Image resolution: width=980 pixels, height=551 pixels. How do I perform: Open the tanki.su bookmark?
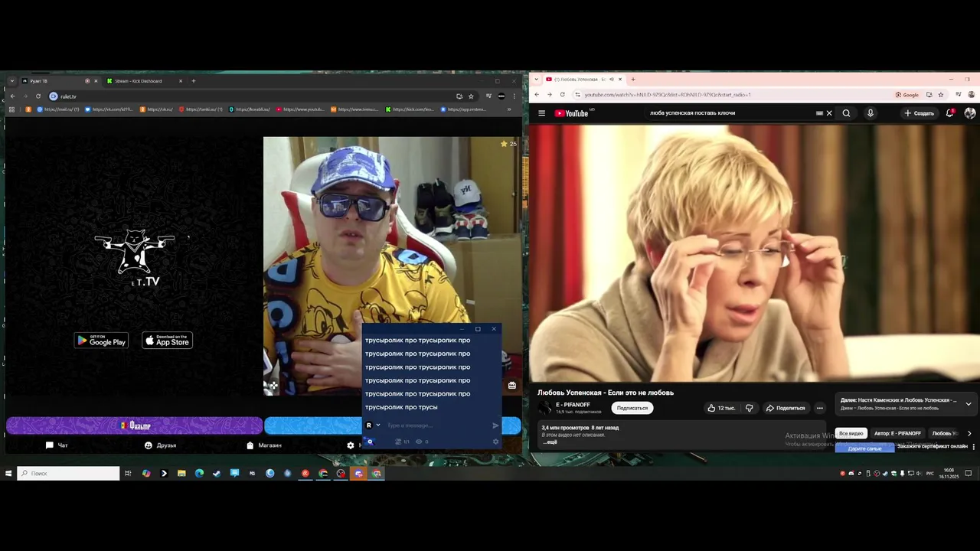(x=201, y=109)
